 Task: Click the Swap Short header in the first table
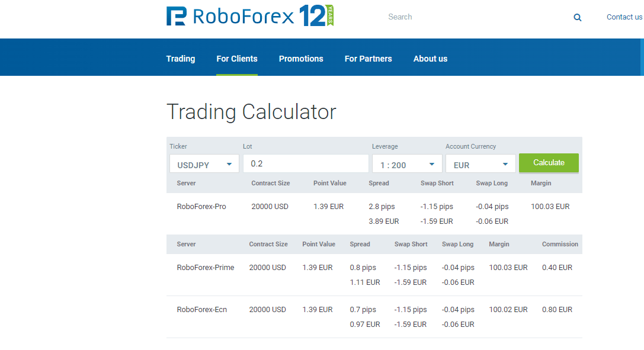pyautogui.click(x=437, y=183)
